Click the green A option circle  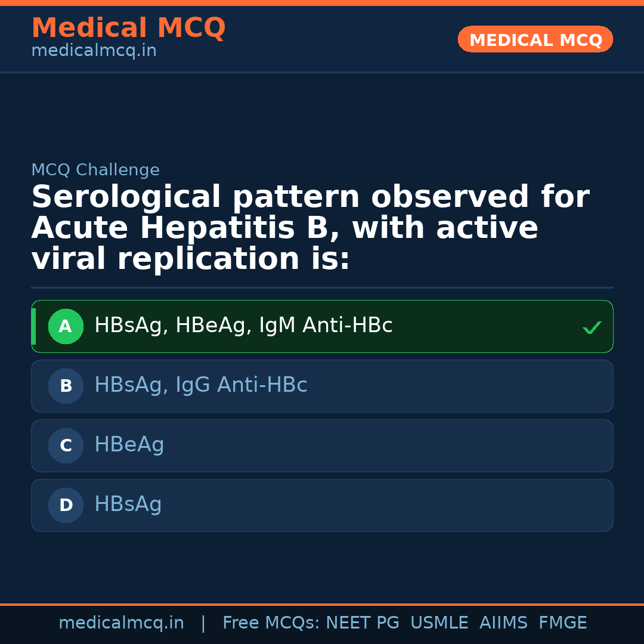click(x=66, y=327)
